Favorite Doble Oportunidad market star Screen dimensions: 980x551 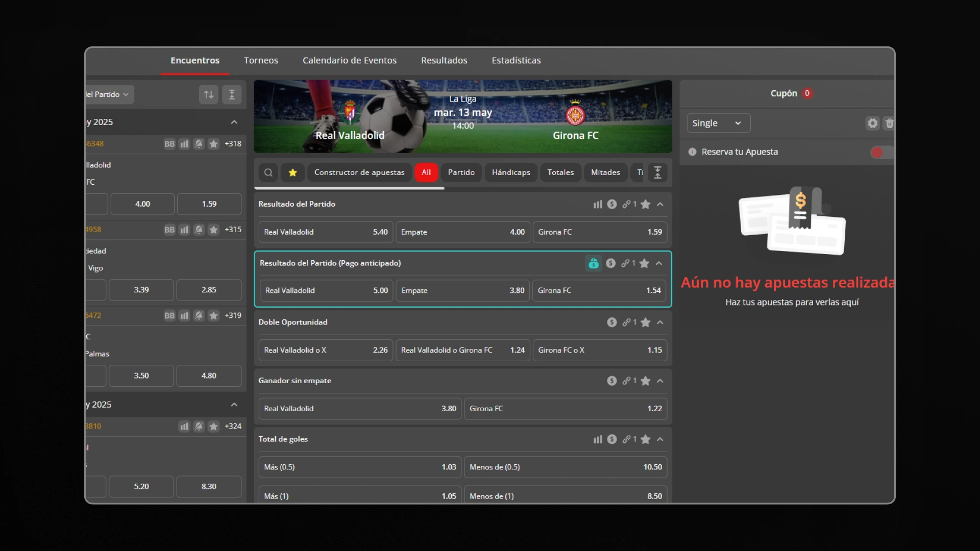tap(646, 322)
